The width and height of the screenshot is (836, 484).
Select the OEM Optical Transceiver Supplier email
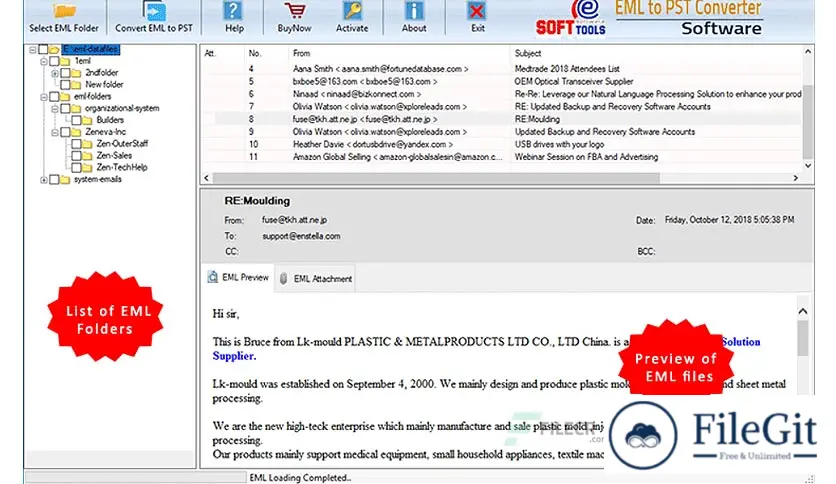(501, 82)
